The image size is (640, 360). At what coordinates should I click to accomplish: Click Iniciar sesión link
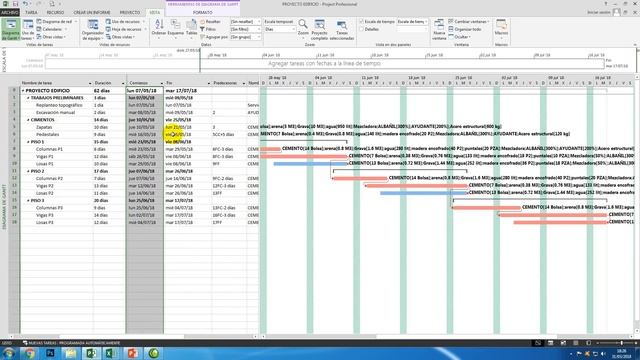pyautogui.click(x=598, y=12)
